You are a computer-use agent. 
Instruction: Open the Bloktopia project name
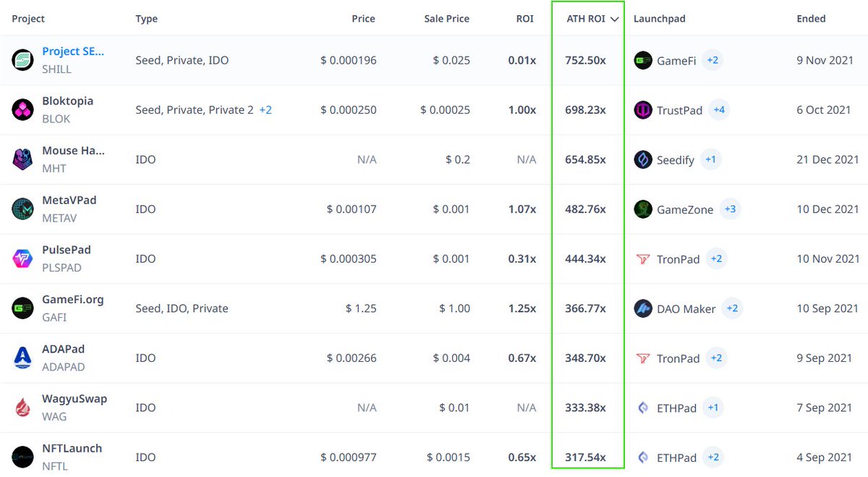pyautogui.click(x=67, y=101)
